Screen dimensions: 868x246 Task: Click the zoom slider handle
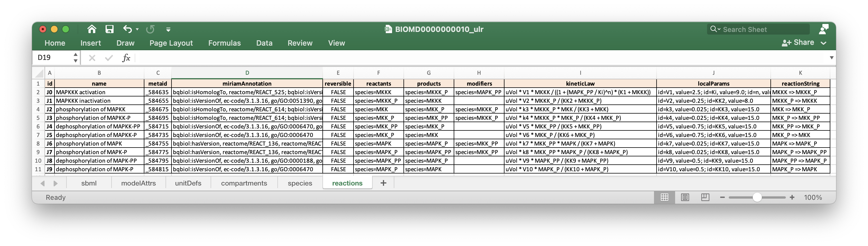tap(757, 197)
